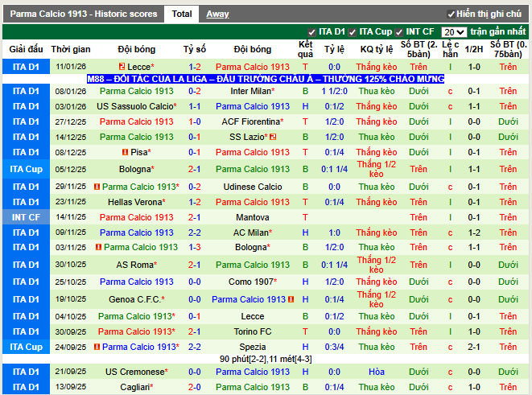Click the Bologna team name on 05/12/25 row
532x395 pixels.
point(136,169)
